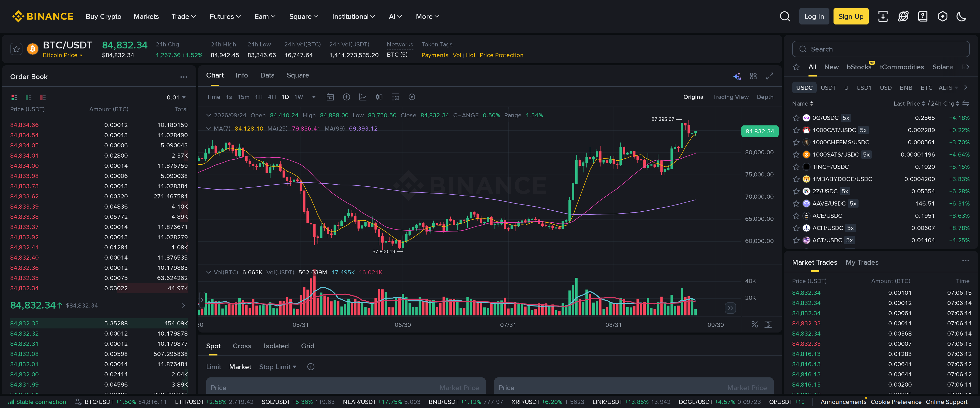Show asks-only order book view
The width and height of the screenshot is (980, 408).
click(x=43, y=97)
